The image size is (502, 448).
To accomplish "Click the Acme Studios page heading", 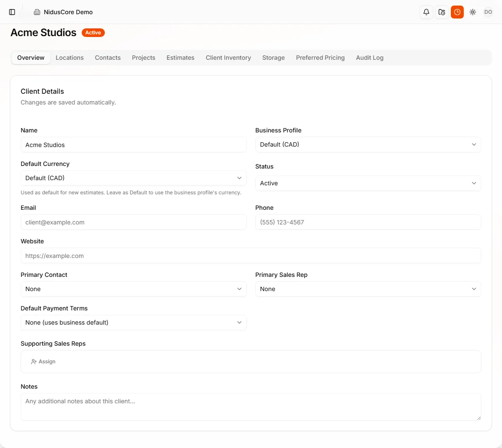I will 43,33.
